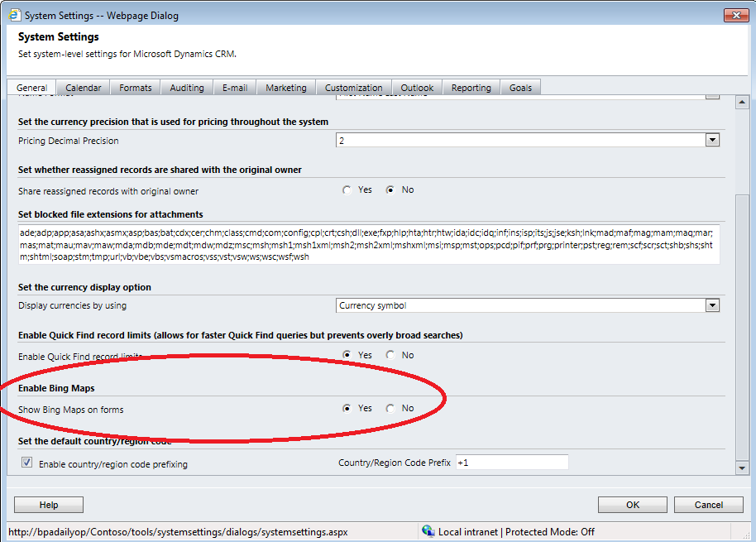Uncheck Enable country/region code prefixing
The height and width of the screenshot is (542, 756).
[26, 462]
